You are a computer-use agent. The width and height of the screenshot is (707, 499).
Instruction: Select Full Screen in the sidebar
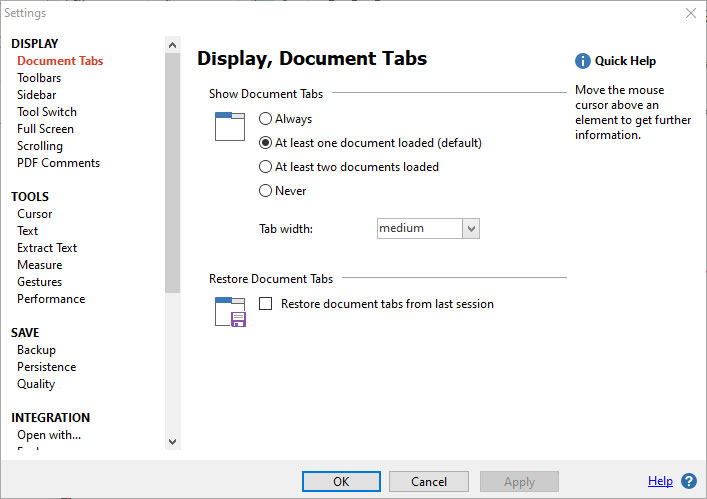pyautogui.click(x=45, y=129)
